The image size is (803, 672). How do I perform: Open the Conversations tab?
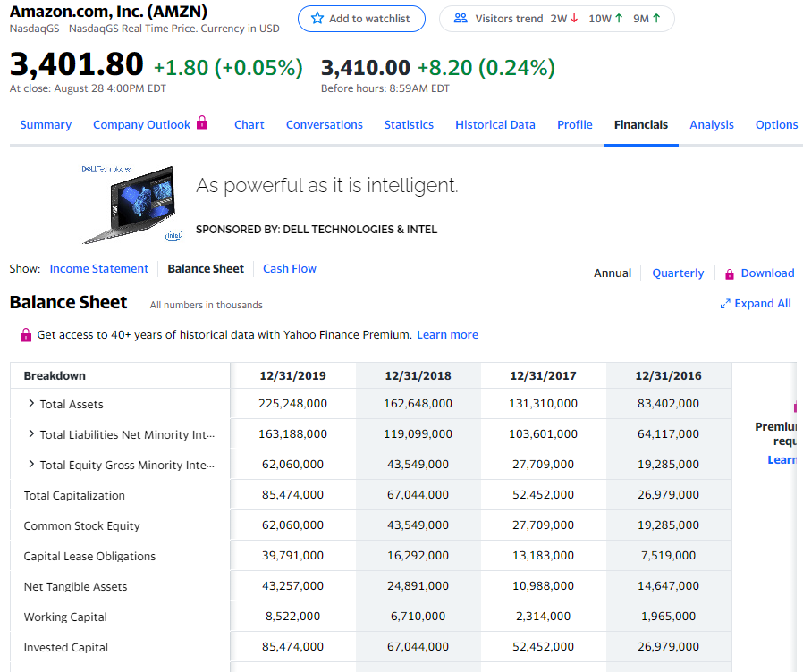click(x=325, y=124)
